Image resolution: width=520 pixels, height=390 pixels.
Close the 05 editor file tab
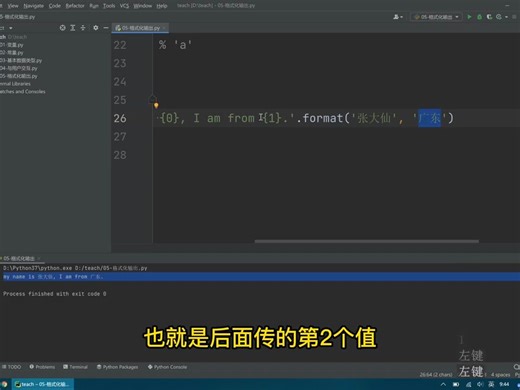tap(164, 28)
